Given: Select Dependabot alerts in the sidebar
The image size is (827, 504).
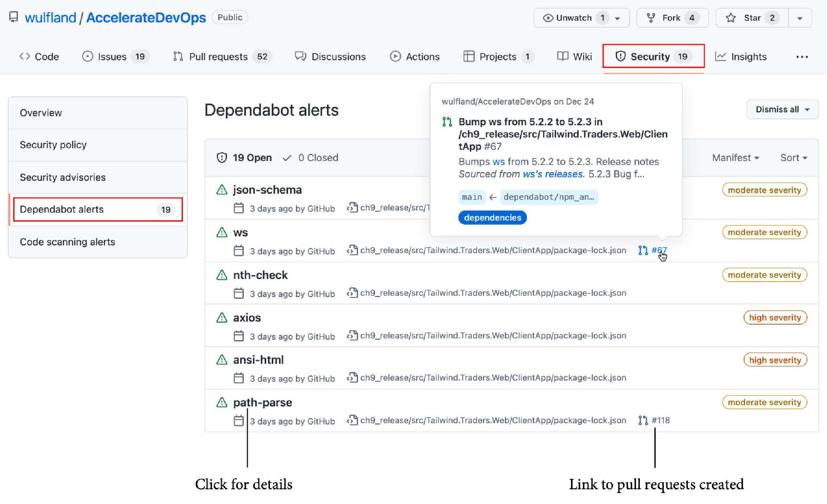Looking at the screenshot, I should 98,209.
